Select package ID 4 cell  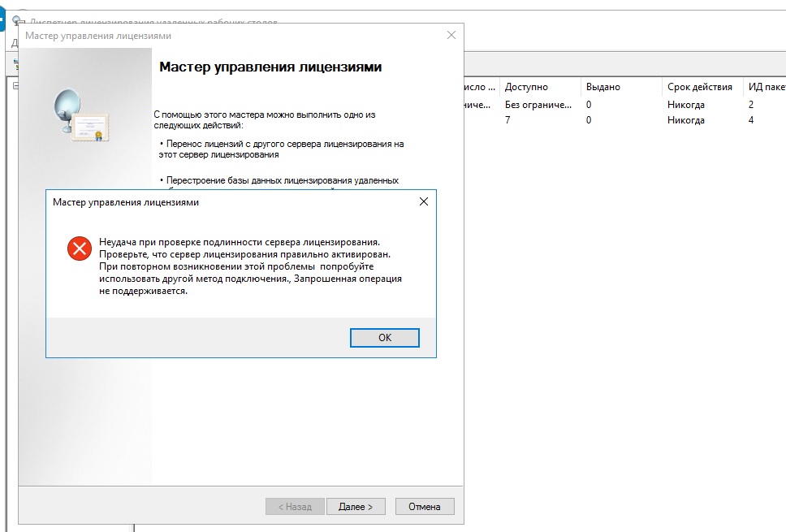coord(751,120)
